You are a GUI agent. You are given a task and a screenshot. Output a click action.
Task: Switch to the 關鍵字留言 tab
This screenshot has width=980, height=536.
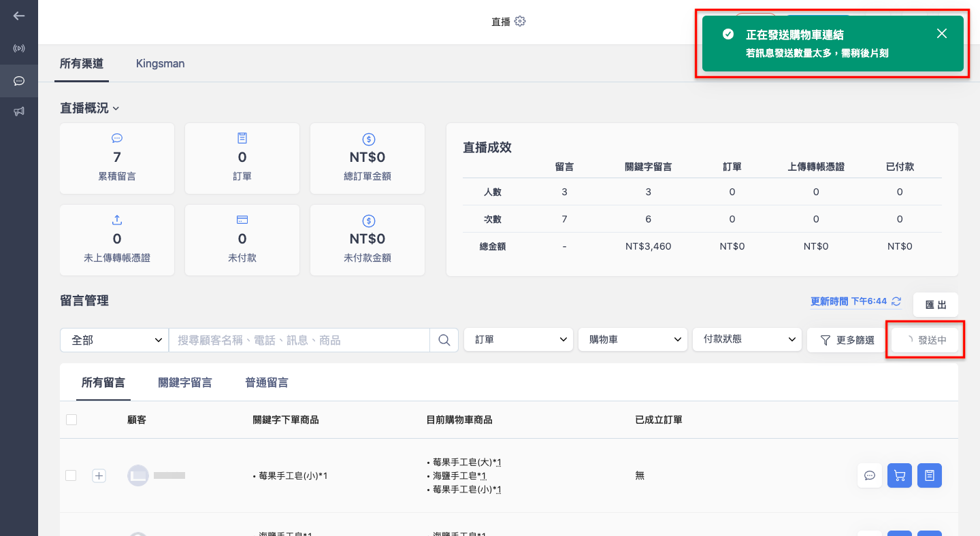[x=185, y=383]
